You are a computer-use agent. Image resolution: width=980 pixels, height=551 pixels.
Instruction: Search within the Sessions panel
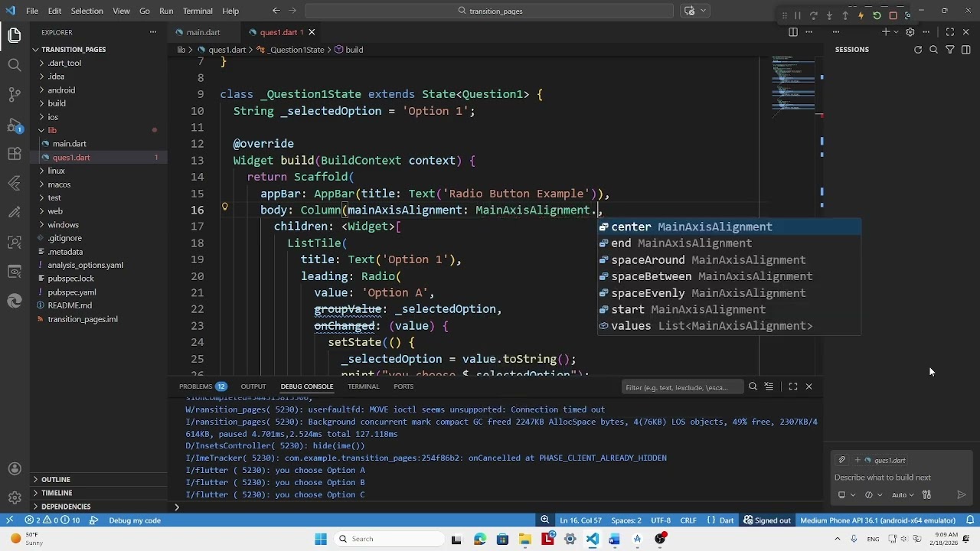(x=934, y=50)
